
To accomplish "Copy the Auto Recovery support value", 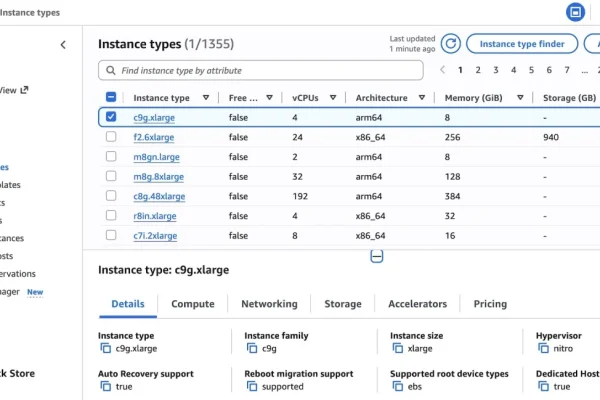I will click(x=106, y=386).
